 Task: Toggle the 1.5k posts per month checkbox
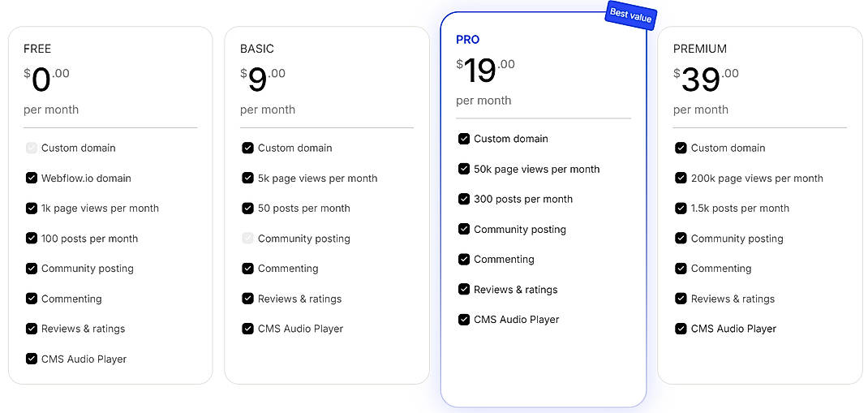[681, 209]
